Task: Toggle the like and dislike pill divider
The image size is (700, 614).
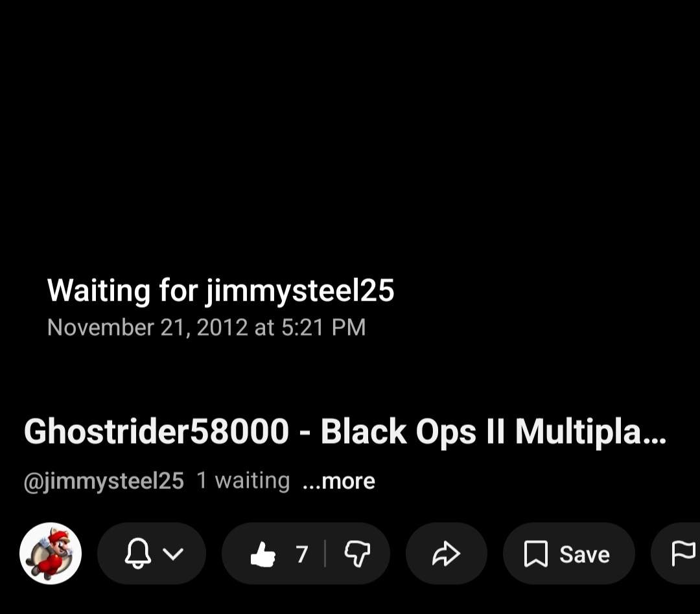Action: click(x=325, y=553)
